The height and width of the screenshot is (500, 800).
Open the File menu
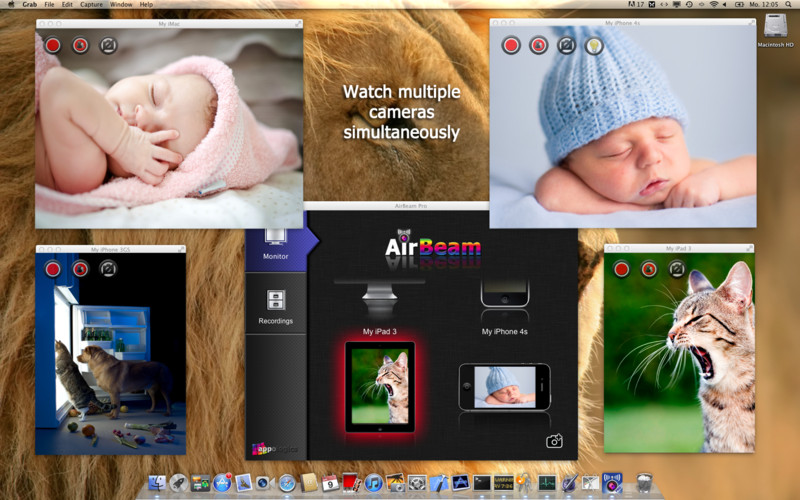coord(48,5)
